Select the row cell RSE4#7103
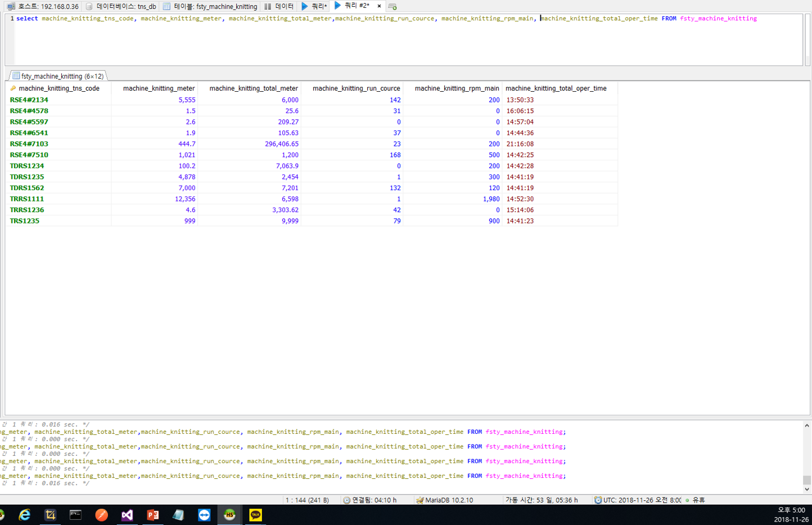 pyautogui.click(x=29, y=144)
